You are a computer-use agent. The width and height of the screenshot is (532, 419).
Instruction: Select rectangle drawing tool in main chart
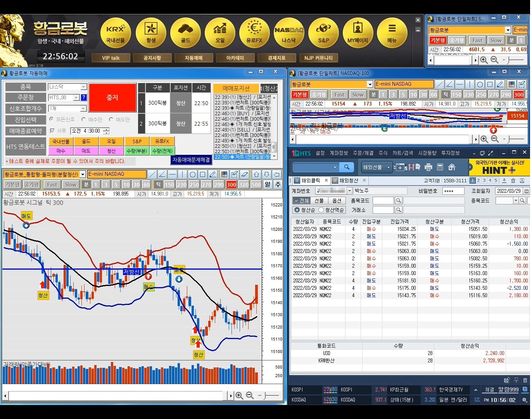(202, 174)
